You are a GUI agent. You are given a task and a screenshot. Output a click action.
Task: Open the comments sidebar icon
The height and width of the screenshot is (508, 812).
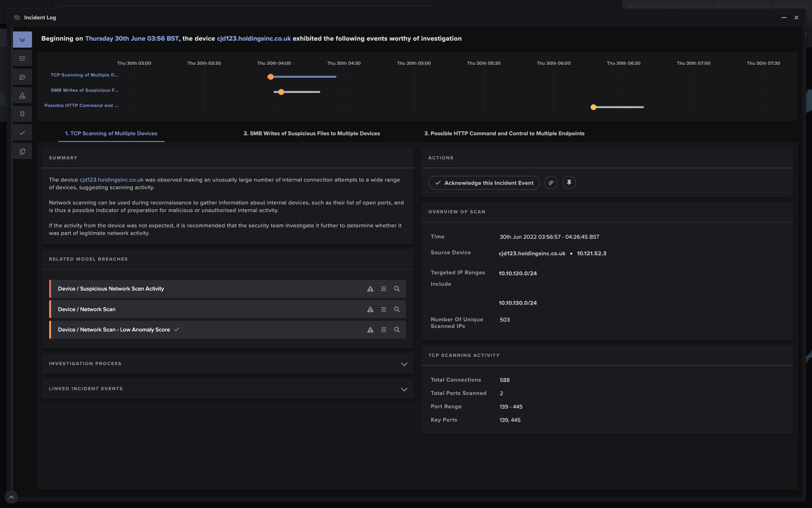tap(22, 77)
